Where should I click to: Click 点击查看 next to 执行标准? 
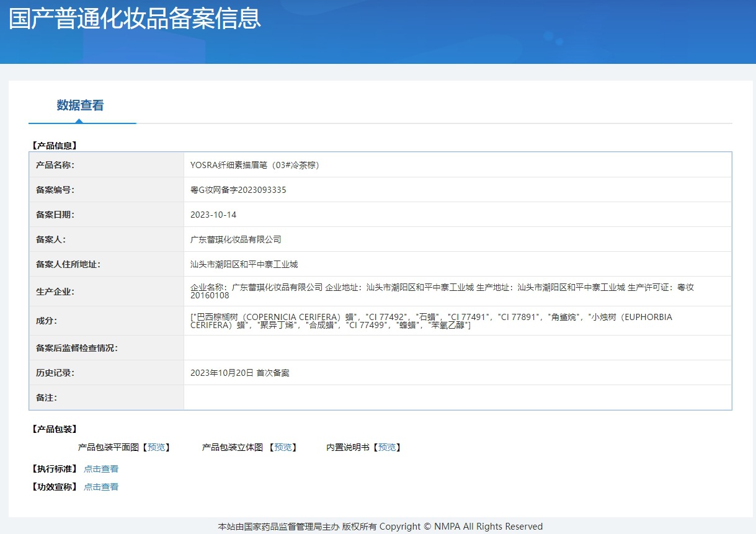coord(101,469)
